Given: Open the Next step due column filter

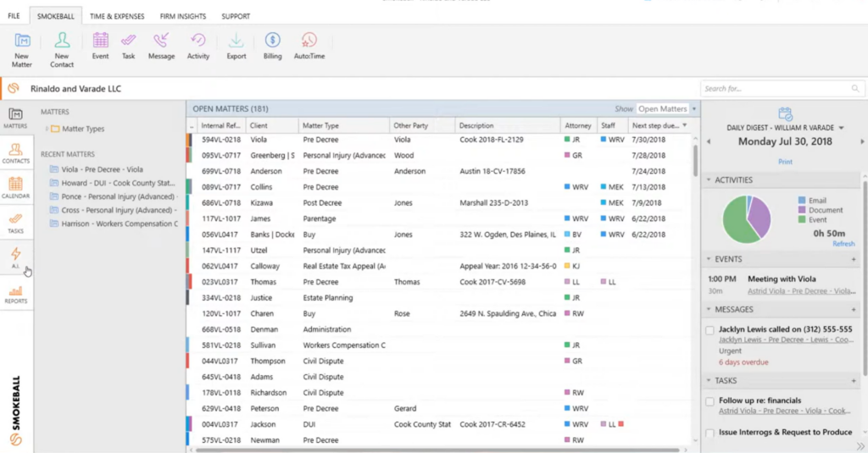Looking at the screenshot, I should tap(685, 125).
